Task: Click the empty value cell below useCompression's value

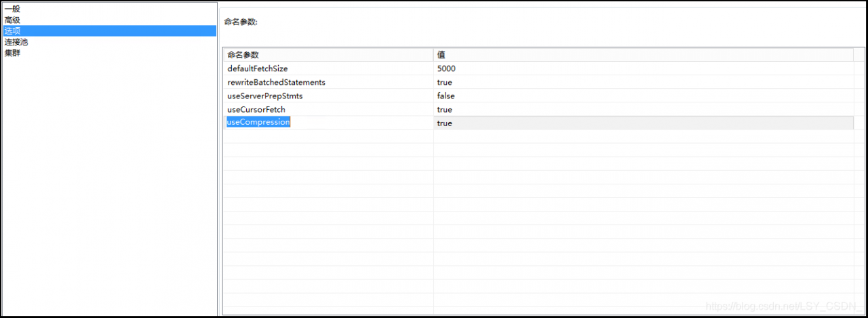Action: (643, 136)
